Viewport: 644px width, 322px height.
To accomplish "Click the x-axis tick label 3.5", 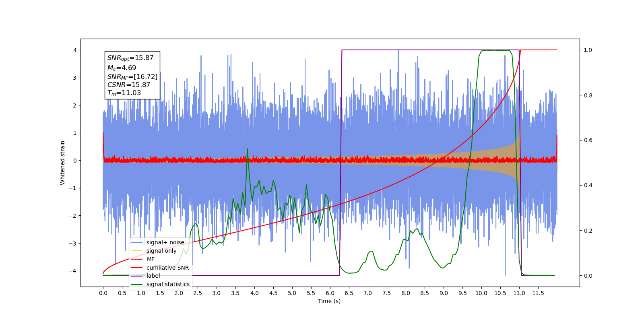I will click(235, 293).
